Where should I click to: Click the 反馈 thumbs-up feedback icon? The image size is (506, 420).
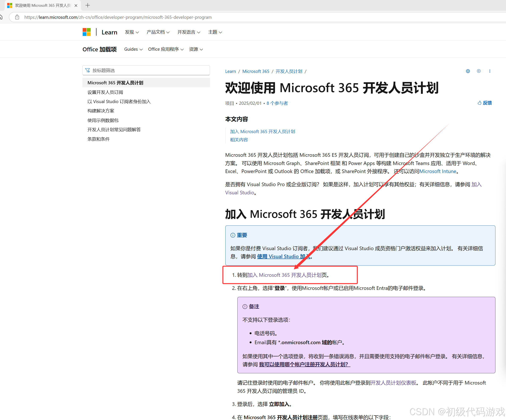click(x=479, y=103)
